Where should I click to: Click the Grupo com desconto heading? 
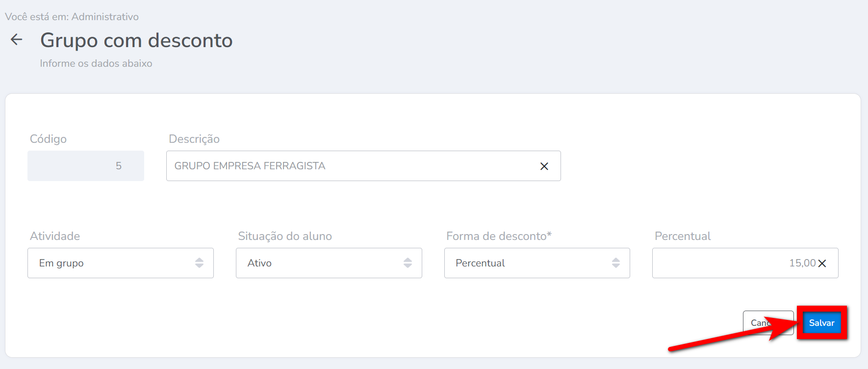point(136,40)
